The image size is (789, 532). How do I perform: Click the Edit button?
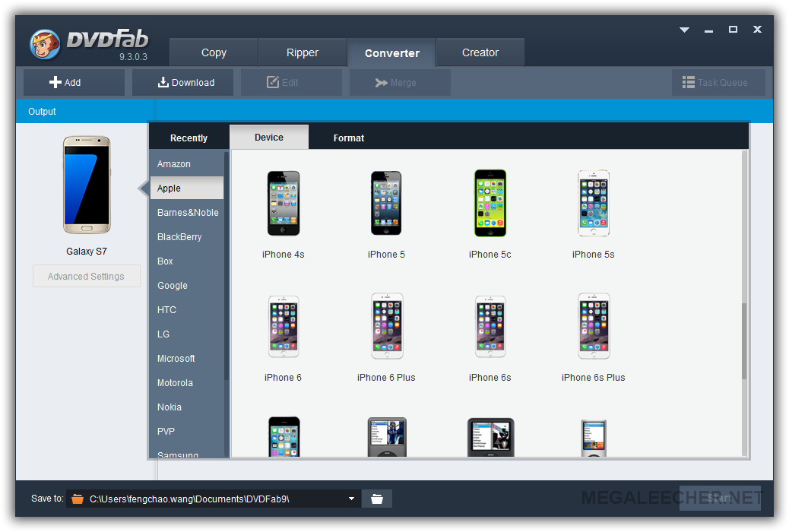tap(291, 83)
